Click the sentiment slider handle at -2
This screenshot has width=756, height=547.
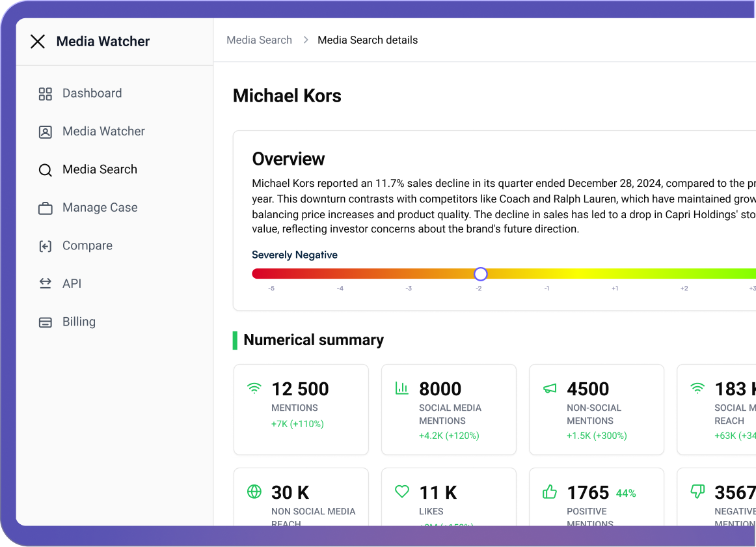coord(480,273)
